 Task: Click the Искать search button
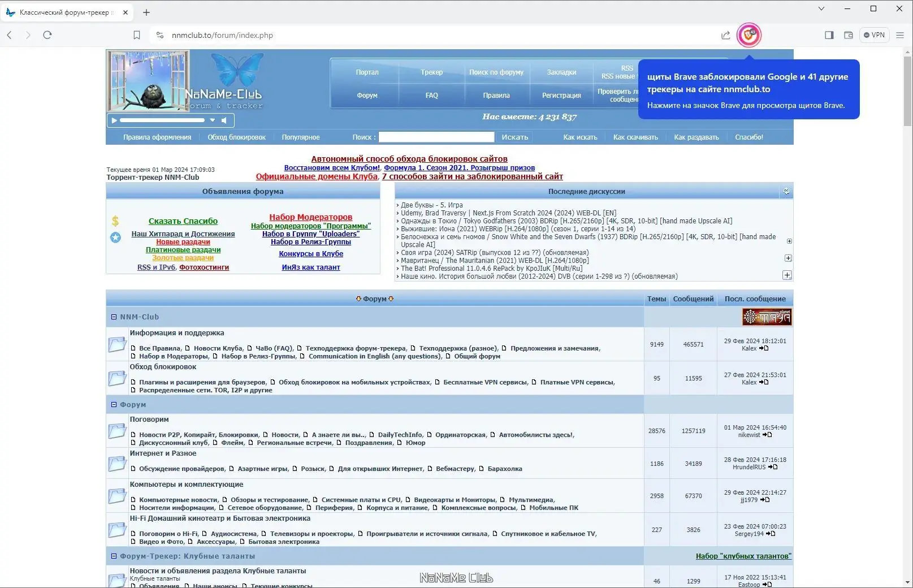coord(515,137)
